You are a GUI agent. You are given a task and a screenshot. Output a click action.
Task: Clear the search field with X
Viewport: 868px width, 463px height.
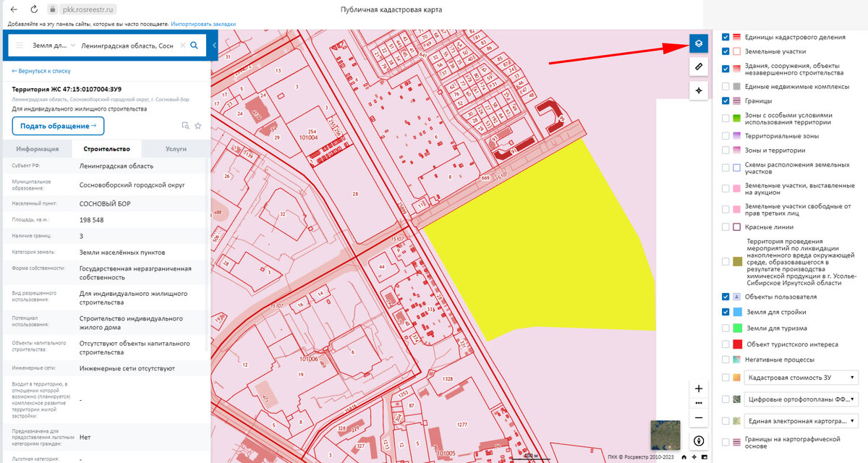coord(182,46)
